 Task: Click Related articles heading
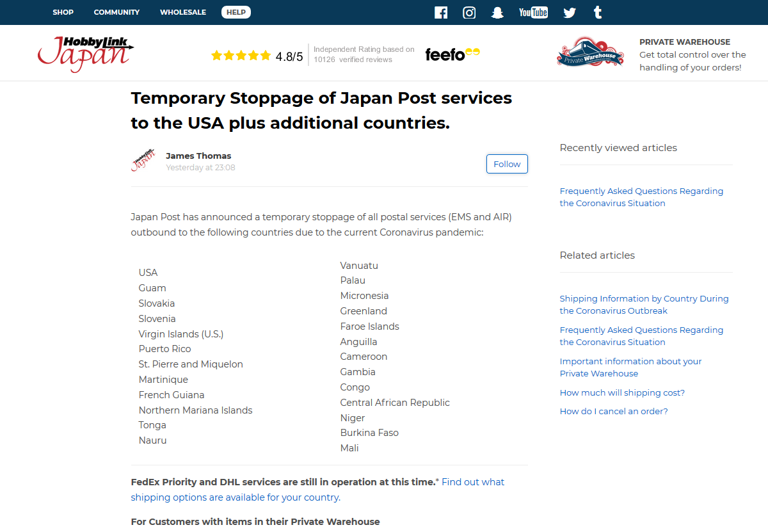click(x=597, y=255)
